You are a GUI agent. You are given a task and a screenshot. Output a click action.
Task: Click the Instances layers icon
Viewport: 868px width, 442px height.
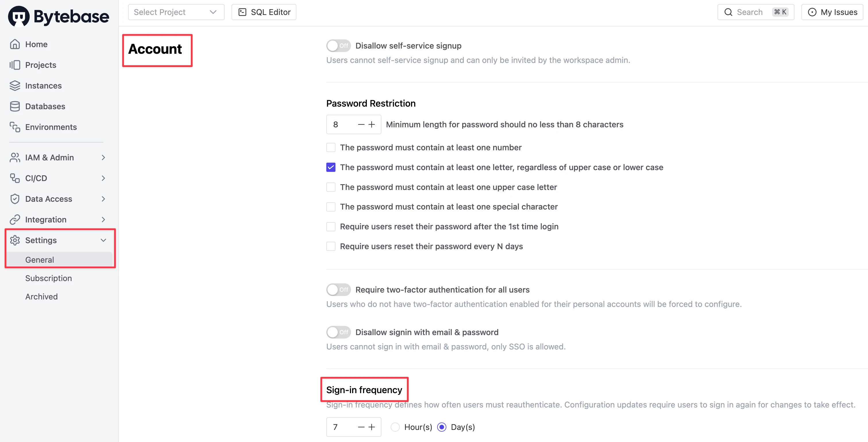point(15,86)
